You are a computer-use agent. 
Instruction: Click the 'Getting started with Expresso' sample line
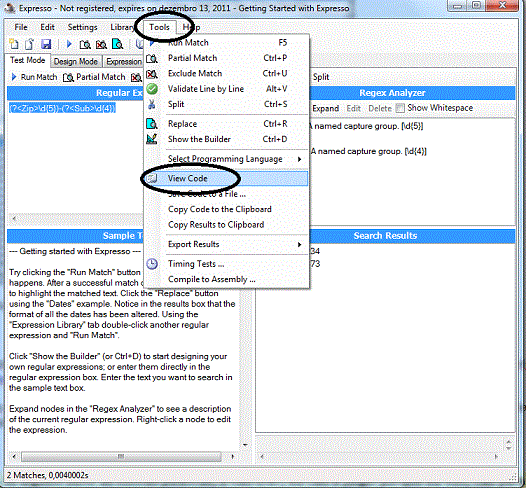coord(75,251)
